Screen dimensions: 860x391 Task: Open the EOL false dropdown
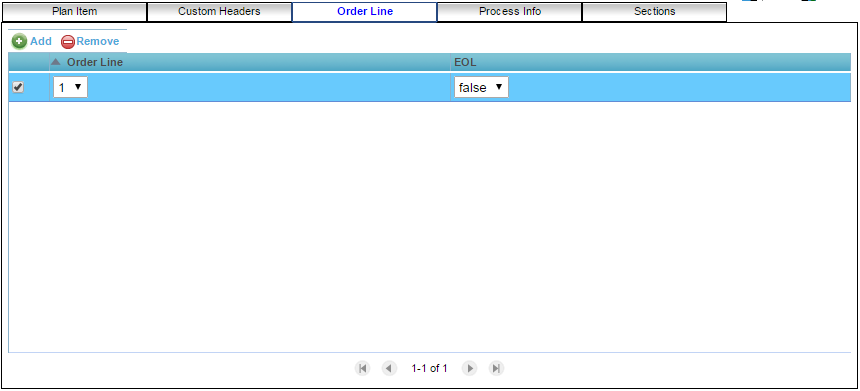coord(481,87)
